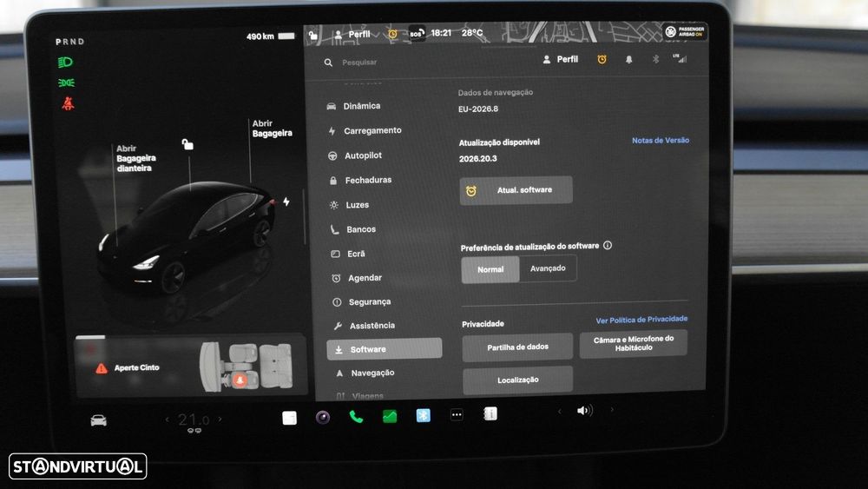Open charging via lightning bolt by car

[x=286, y=202]
